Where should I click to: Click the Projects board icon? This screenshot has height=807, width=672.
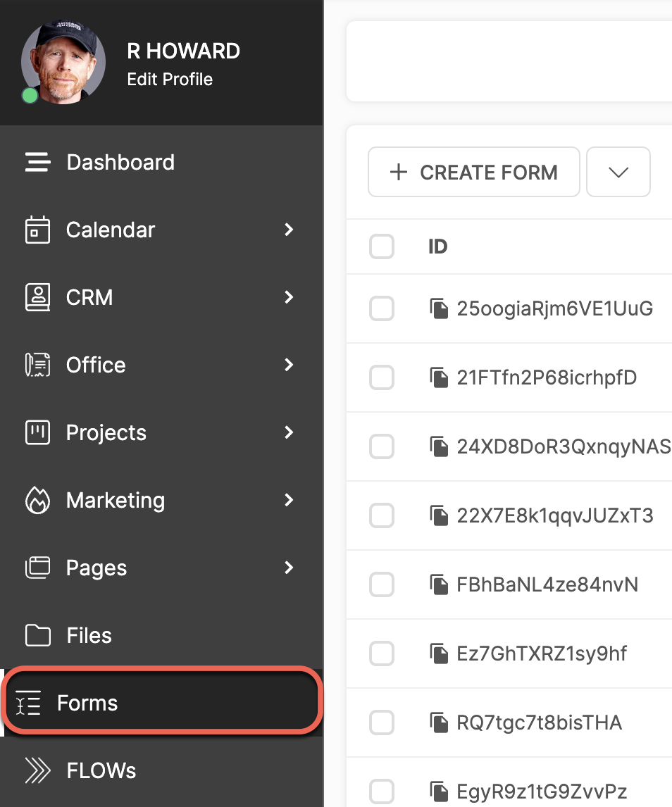pos(37,432)
